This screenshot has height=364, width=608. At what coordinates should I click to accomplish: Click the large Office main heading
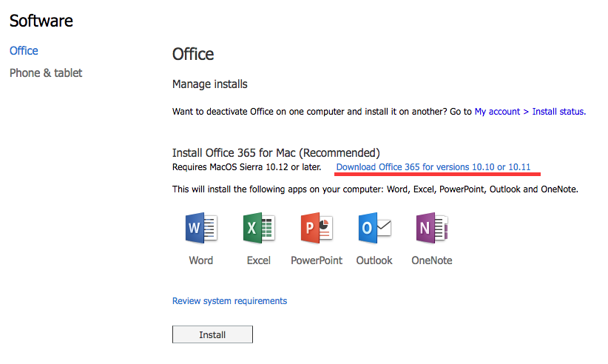193,54
